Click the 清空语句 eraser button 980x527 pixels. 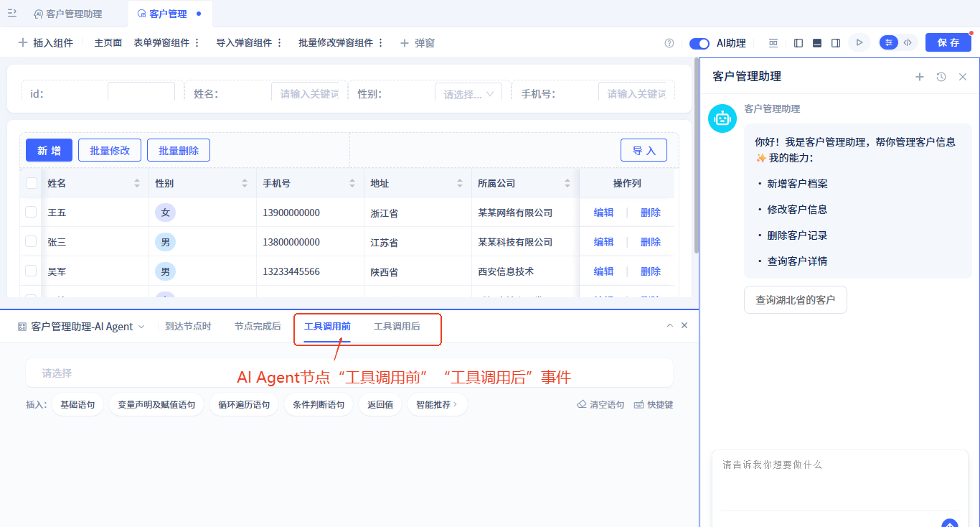click(600, 405)
